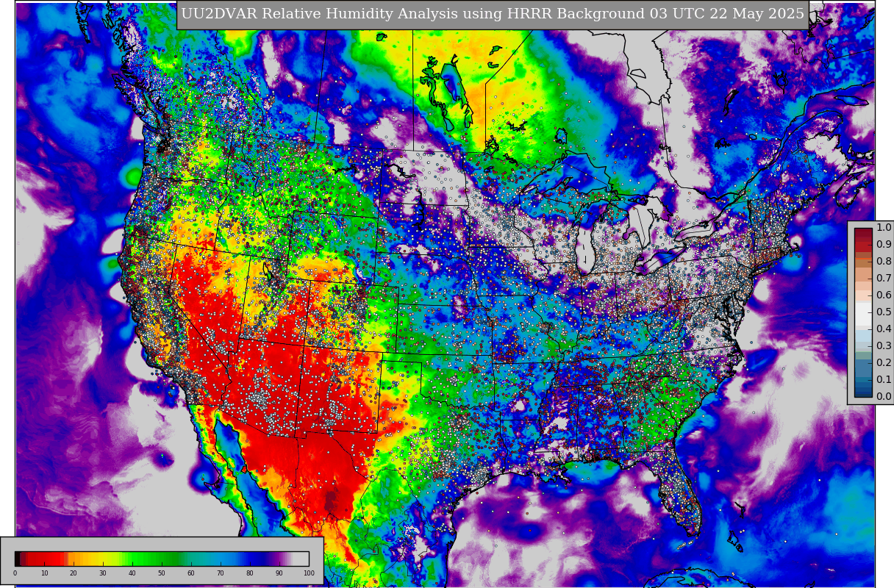Click the 50 tick label on humidity colorbar
The width and height of the screenshot is (894, 588).
tap(162, 573)
